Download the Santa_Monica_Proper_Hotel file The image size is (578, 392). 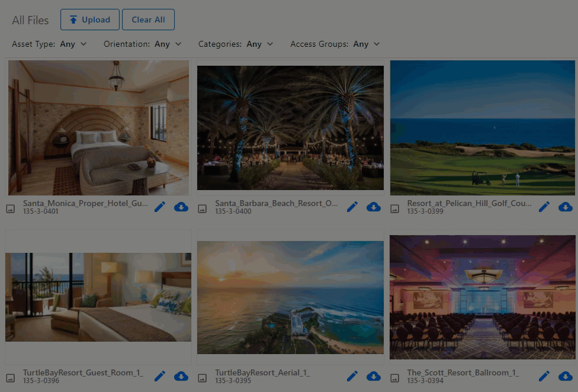[181, 207]
